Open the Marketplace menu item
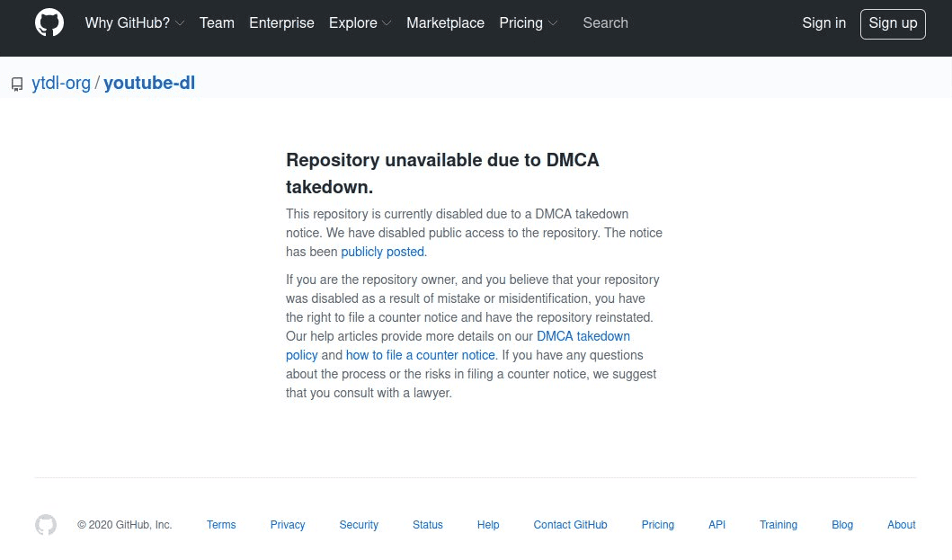The width and height of the screenshot is (952, 560). click(x=446, y=23)
